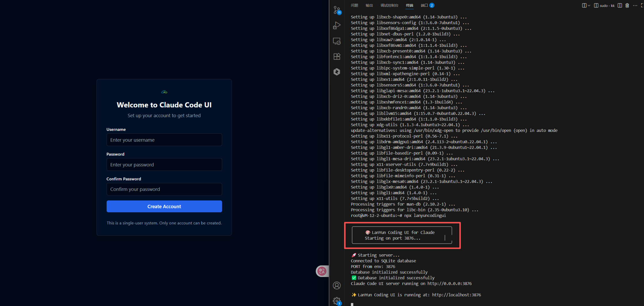Click the 'Setting up libllvm15:amd64' line
644x306 pixels.
418,113
